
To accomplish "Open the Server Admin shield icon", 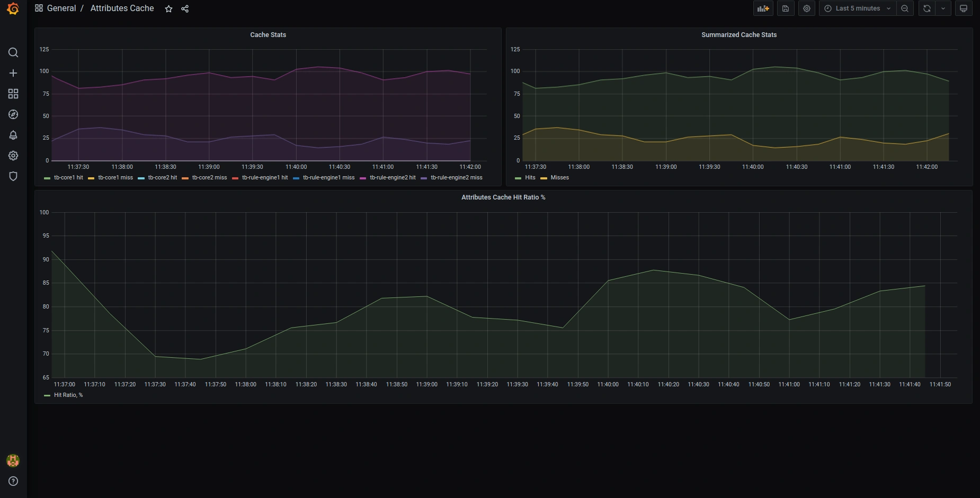I will tap(13, 176).
